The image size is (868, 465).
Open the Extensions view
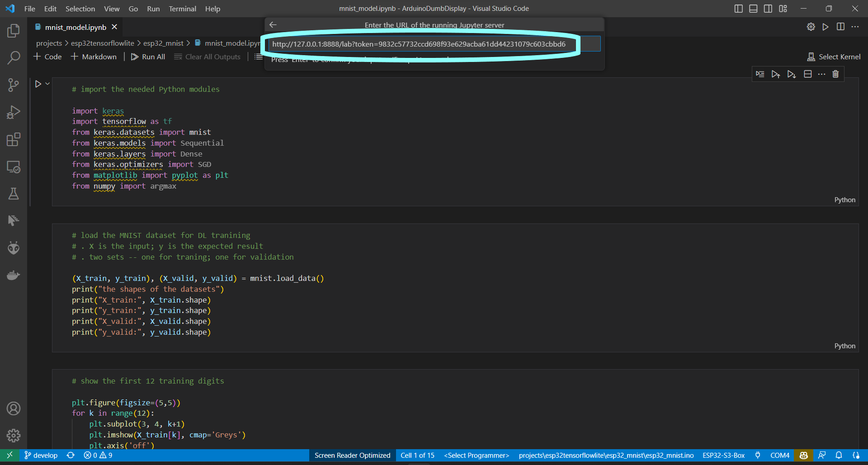coord(14,139)
